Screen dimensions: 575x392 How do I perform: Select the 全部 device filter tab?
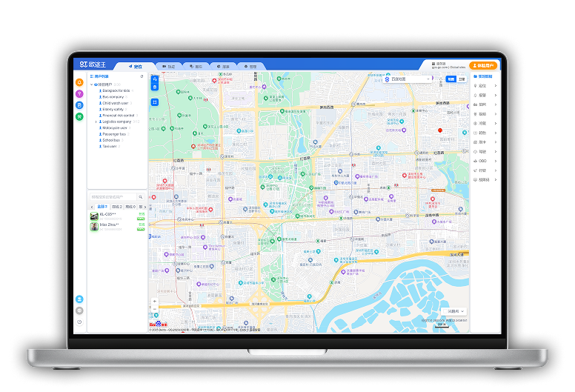[102, 207]
